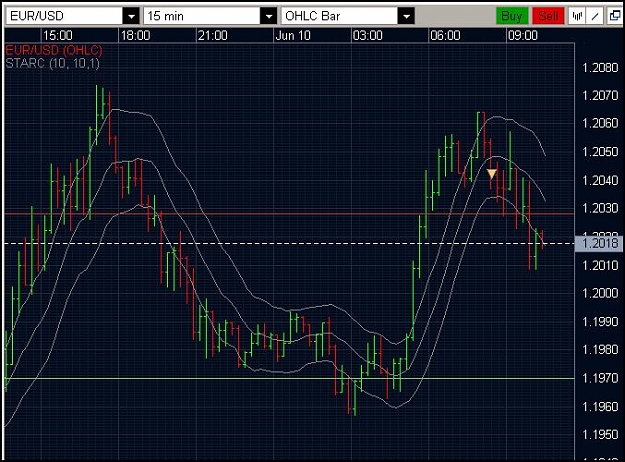
Task: Expand the EUR/USD symbol dropdown arrow
Action: pos(131,16)
